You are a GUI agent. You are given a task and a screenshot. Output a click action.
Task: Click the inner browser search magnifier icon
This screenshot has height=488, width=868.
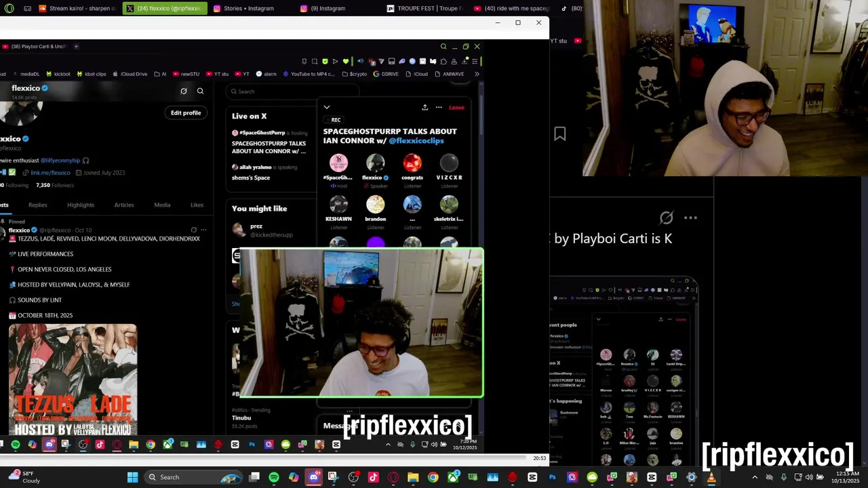(443, 47)
